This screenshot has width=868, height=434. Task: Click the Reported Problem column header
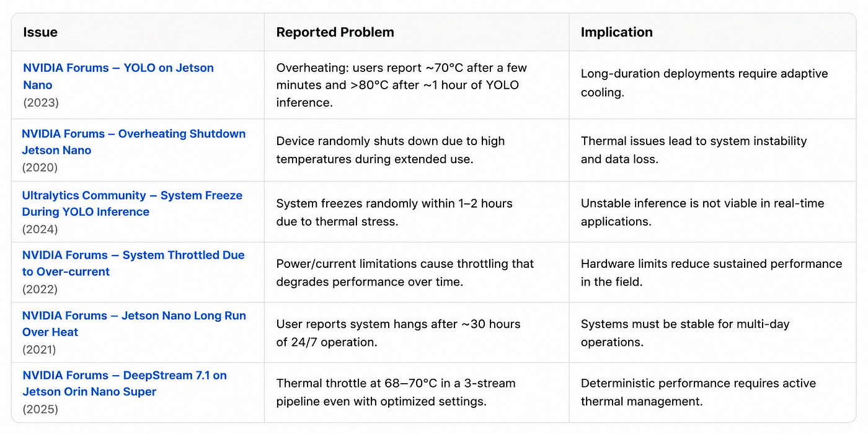pyautogui.click(x=335, y=32)
